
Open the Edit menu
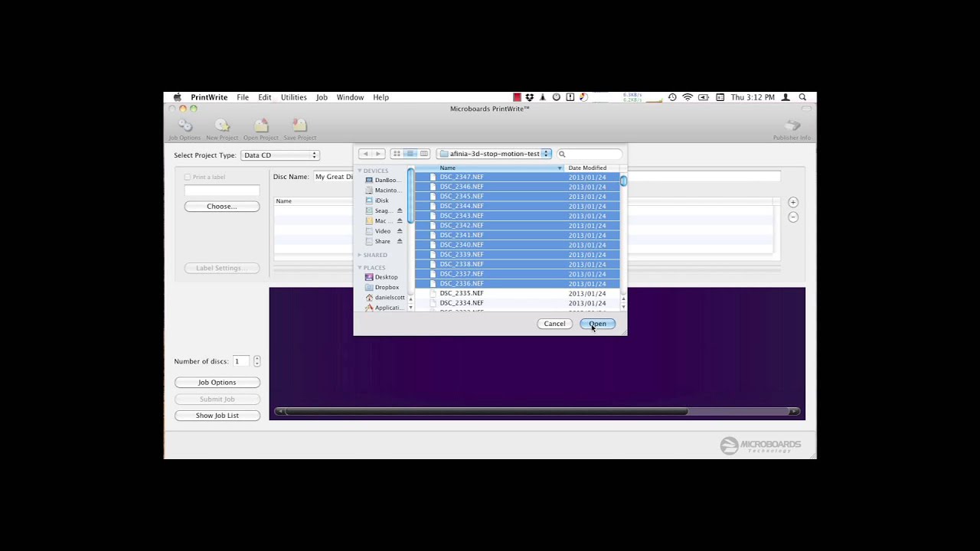(x=265, y=97)
